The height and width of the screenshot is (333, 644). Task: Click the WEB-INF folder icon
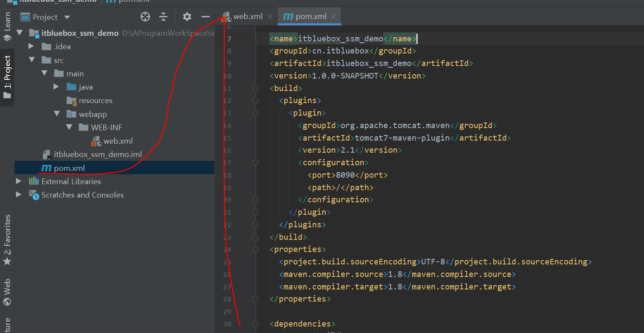[x=84, y=128]
